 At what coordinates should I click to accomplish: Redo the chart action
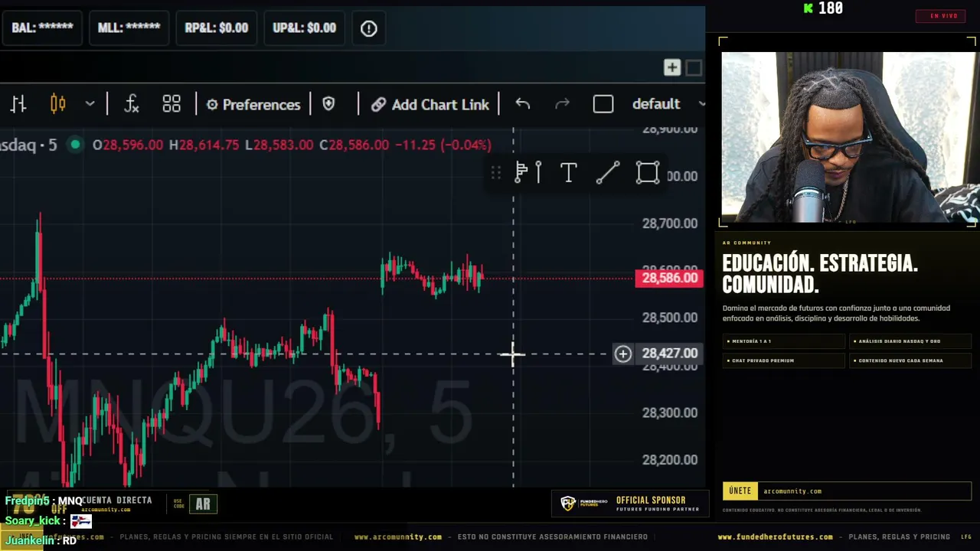coord(562,104)
